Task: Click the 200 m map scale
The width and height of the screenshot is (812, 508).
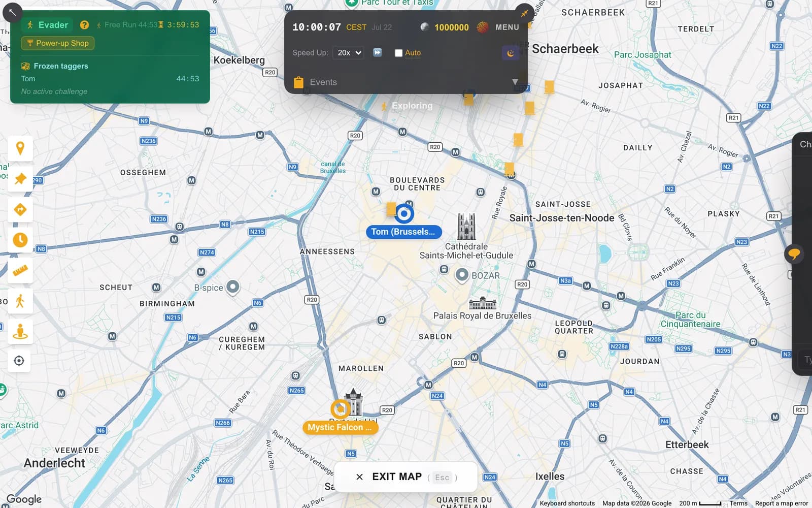Action: click(700, 503)
